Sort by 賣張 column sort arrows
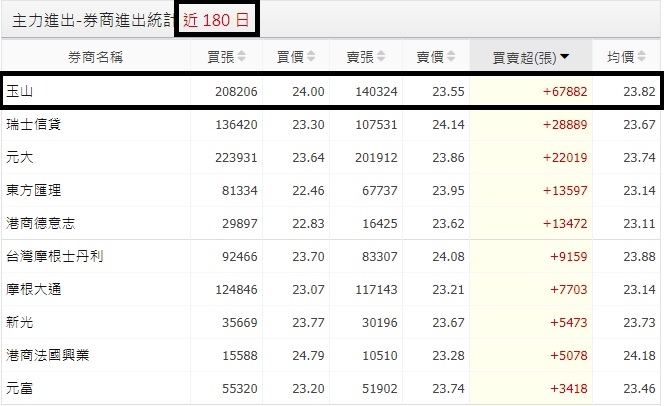664x406 pixels. [x=381, y=56]
